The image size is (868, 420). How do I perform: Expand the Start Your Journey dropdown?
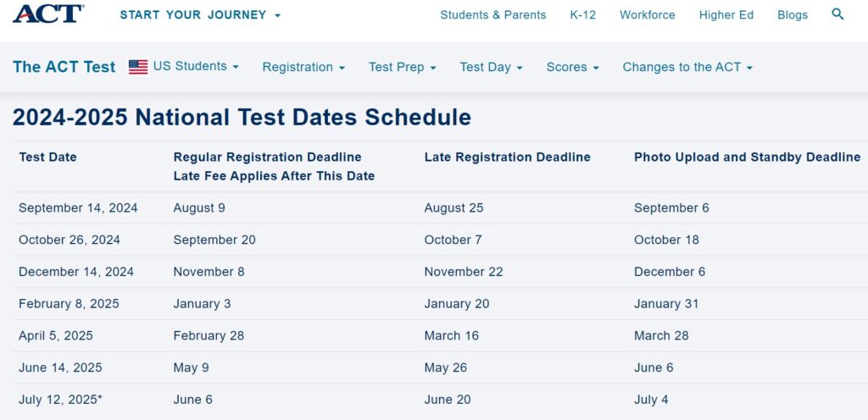(x=200, y=15)
